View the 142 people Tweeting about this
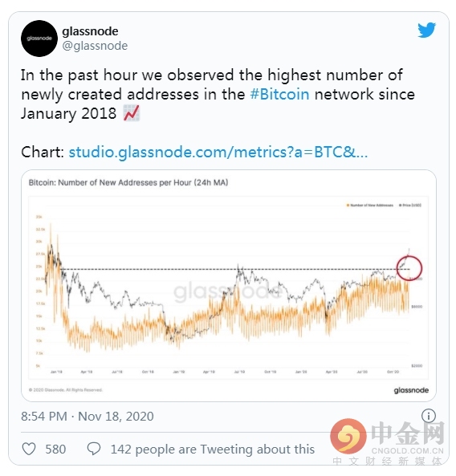The image size is (456, 476). coord(213,449)
